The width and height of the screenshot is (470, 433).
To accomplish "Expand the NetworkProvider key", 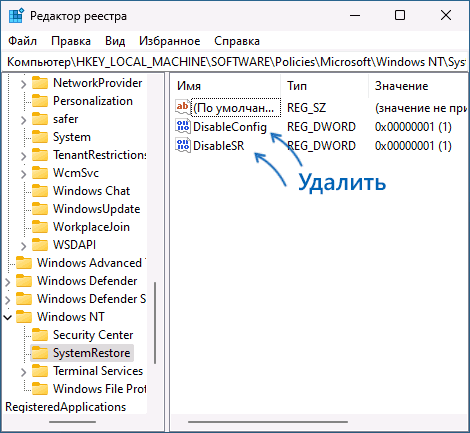I will pyautogui.click(x=23, y=84).
